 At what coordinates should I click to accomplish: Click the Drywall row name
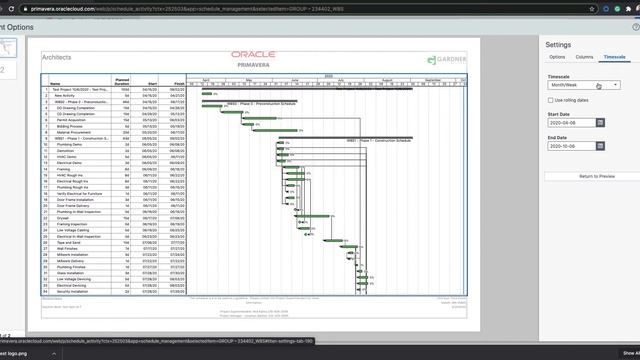[x=63, y=218]
